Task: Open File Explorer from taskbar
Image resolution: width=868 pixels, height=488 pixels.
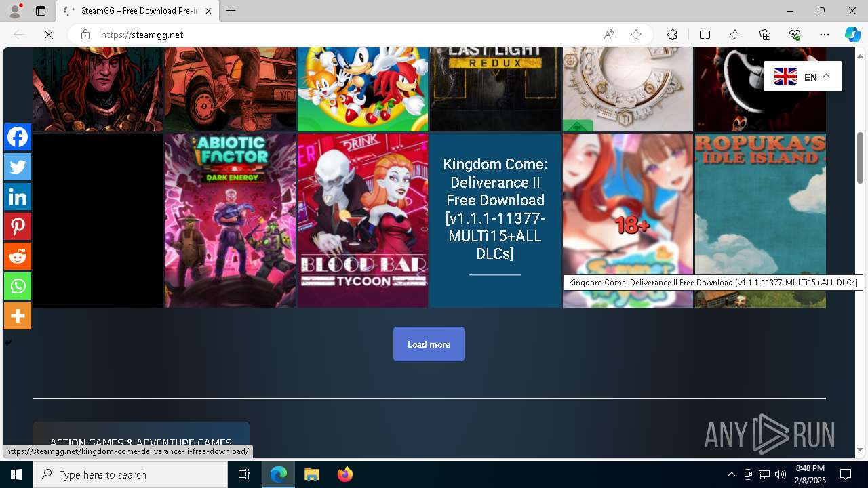Action: click(311, 474)
